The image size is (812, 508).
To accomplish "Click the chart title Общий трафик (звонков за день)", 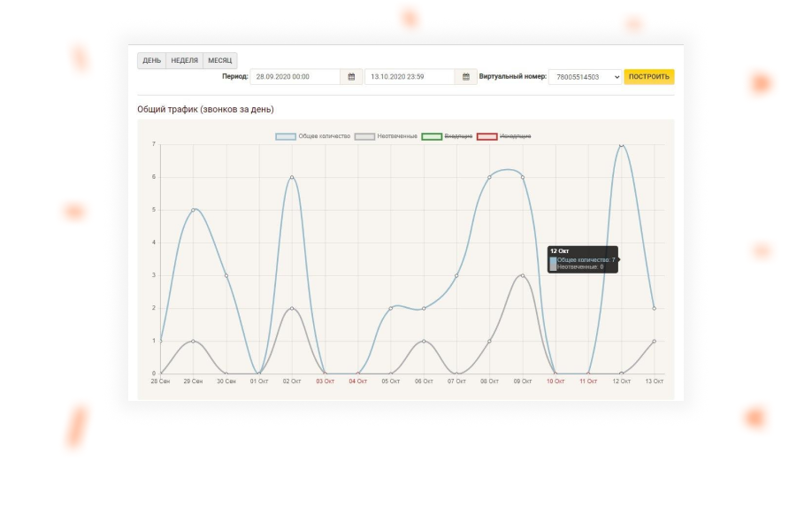I will tap(205, 110).
